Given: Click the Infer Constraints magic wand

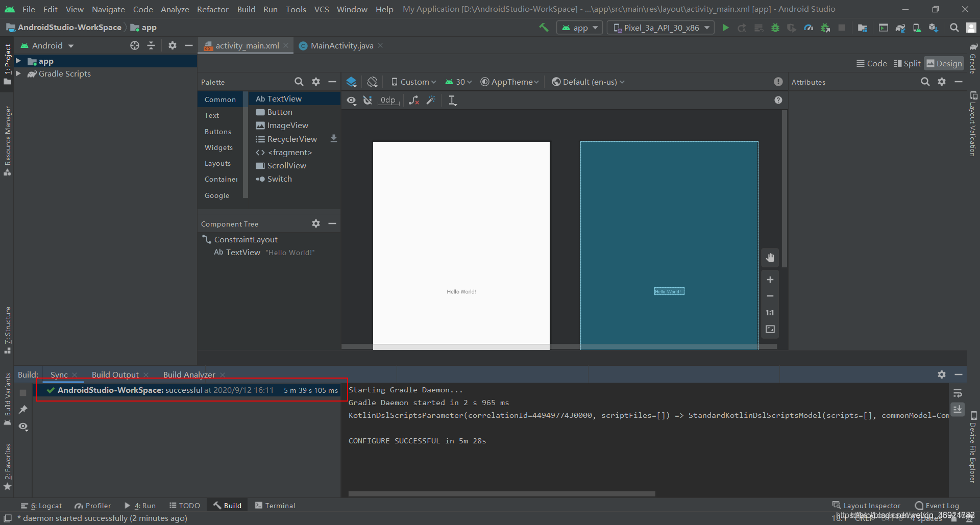Looking at the screenshot, I should 431,101.
